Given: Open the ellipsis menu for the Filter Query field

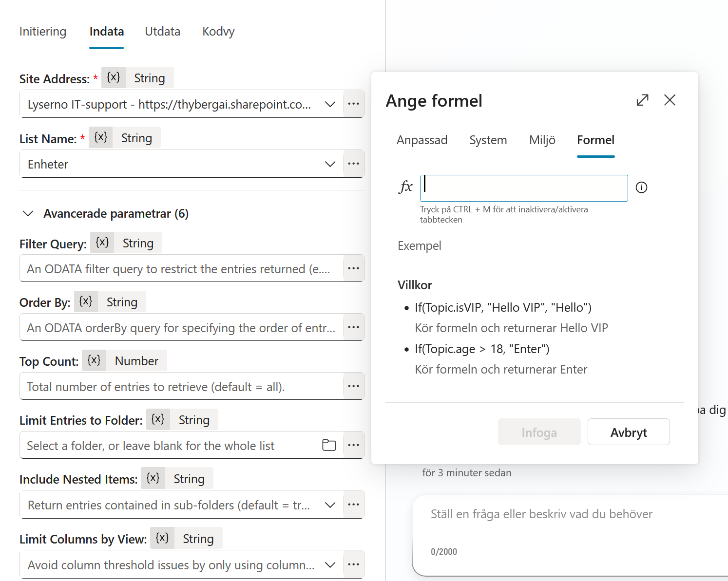Looking at the screenshot, I should click(x=354, y=268).
